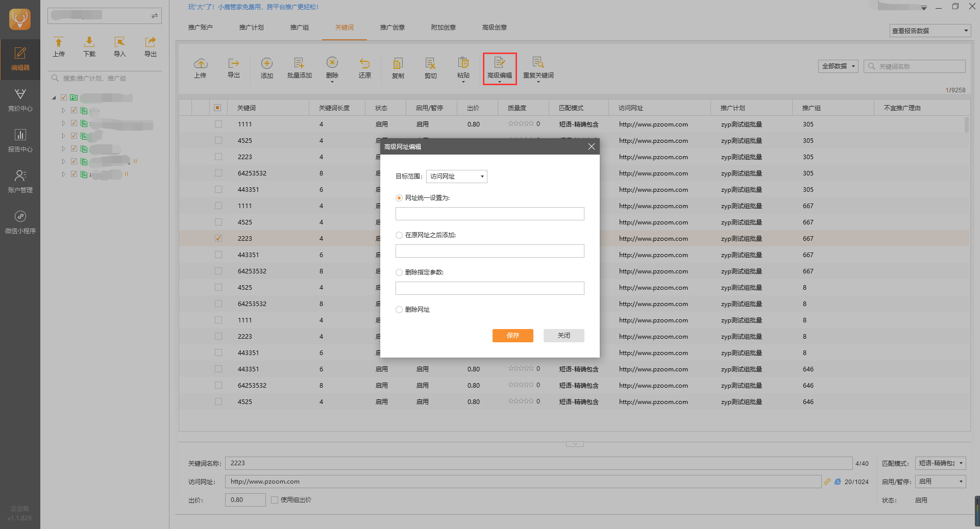
Task: Open the 目标范围 访问网址 dropdown
Action: coord(457,177)
